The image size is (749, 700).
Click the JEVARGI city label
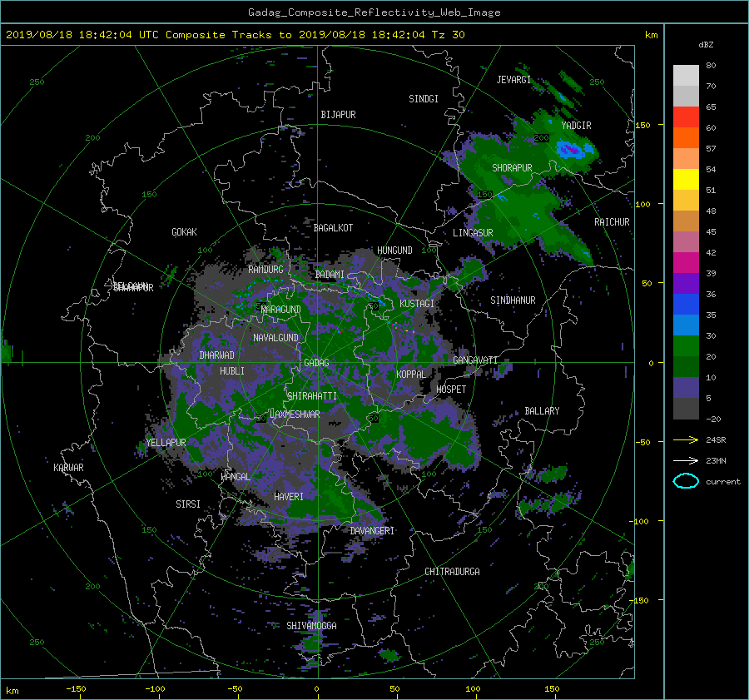(x=513, y=80)
